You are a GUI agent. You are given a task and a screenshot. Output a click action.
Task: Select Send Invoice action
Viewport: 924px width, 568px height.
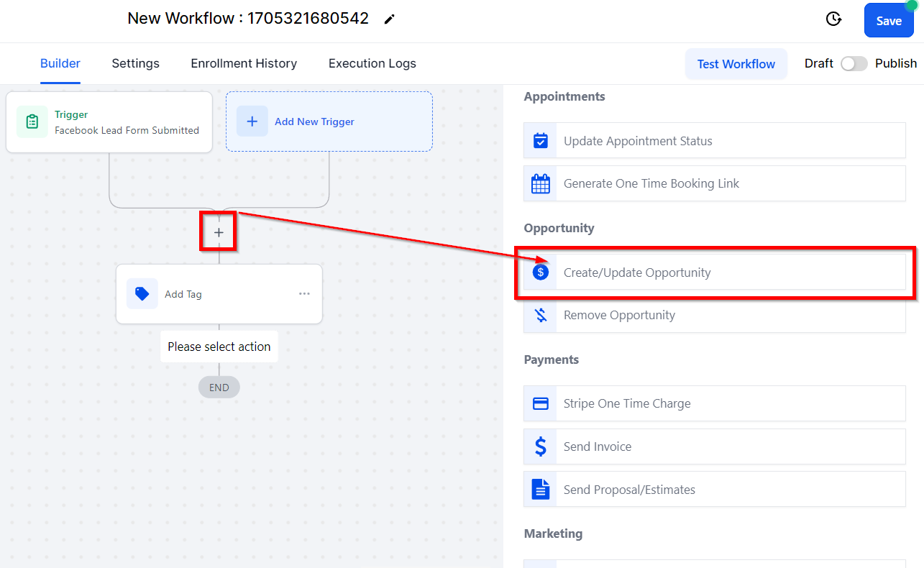coord(715,446)
